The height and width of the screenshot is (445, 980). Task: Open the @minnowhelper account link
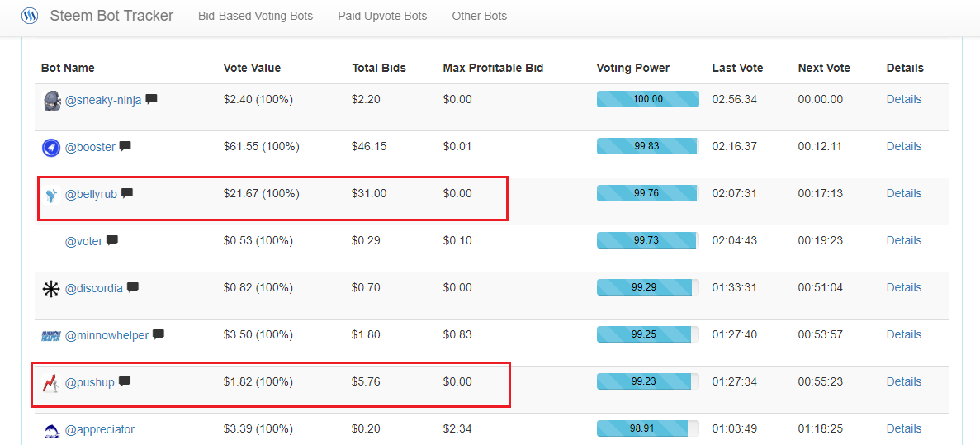[107, 335]
